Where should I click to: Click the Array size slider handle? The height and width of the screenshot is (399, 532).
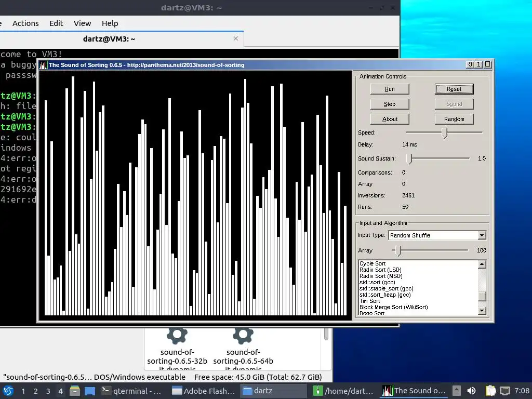398,251
